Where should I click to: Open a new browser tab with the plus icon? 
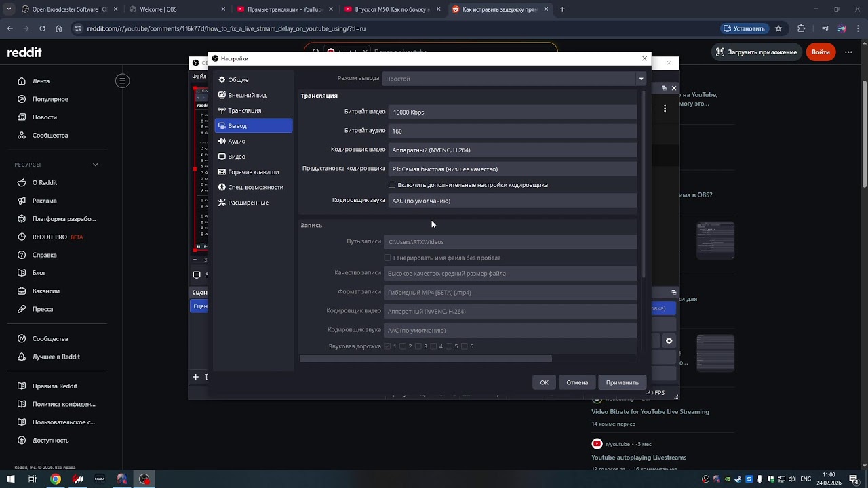(x=562, y=9)
